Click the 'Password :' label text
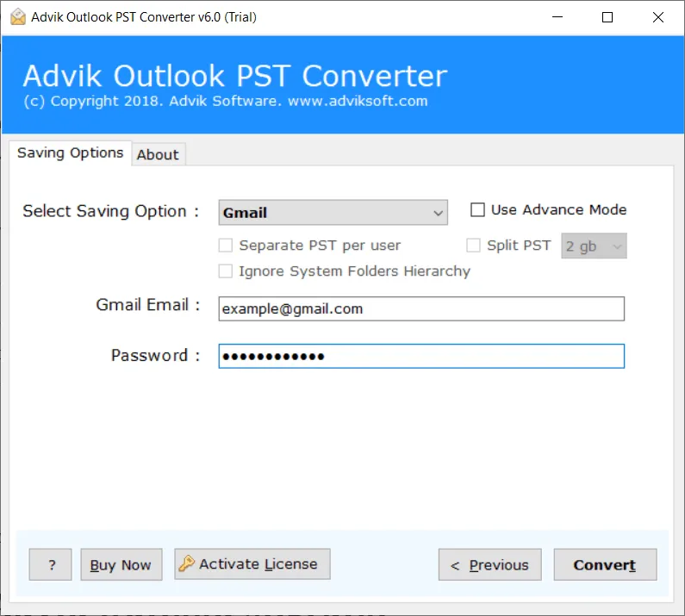This screenshot has height=616, width=685. pos(155,355)
